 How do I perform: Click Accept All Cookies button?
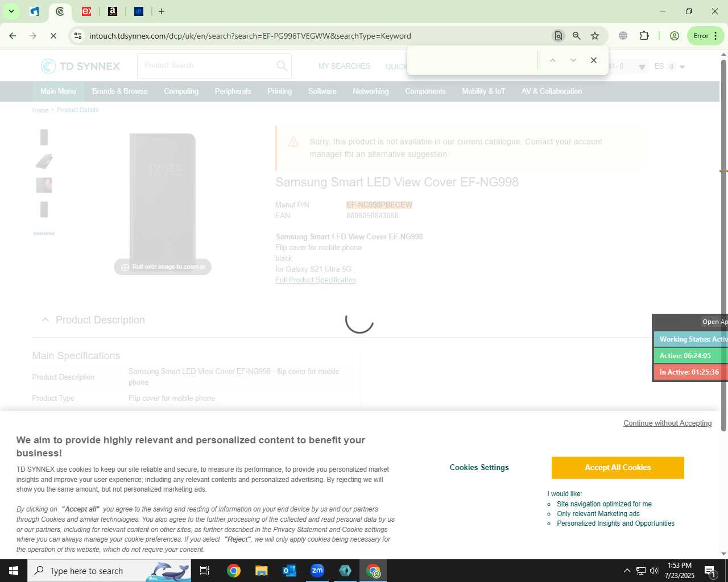[618, 468]
